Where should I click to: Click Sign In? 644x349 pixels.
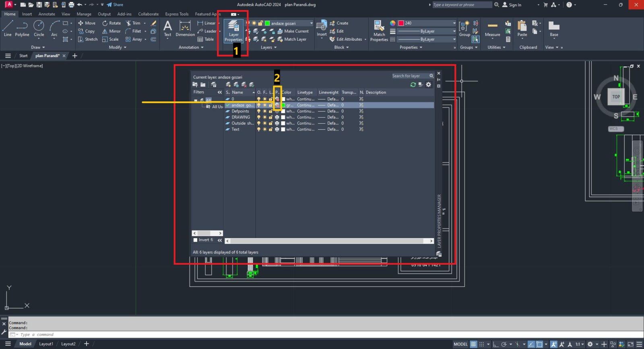pyautogui.click(x=512, y=5)
